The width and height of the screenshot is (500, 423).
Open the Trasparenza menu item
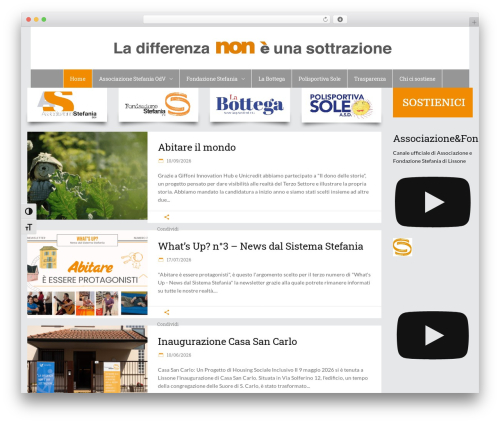coord(370,79)
